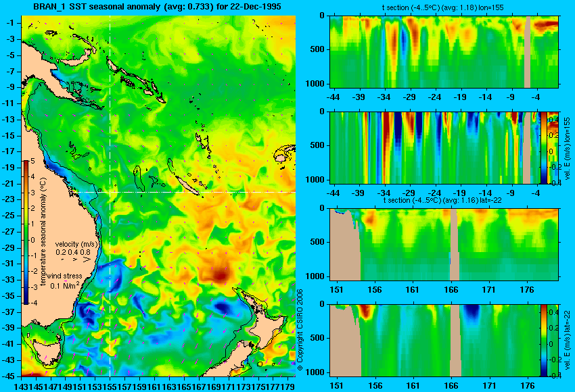Click the brown land column near 166 in lat=-22 temperature section
Viewport: 575px width, 392px height.
tap(455, 245)
